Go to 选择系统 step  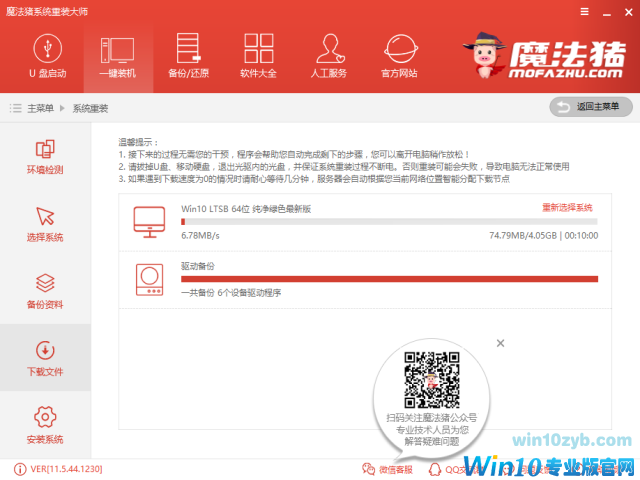(x=45, y=224)
